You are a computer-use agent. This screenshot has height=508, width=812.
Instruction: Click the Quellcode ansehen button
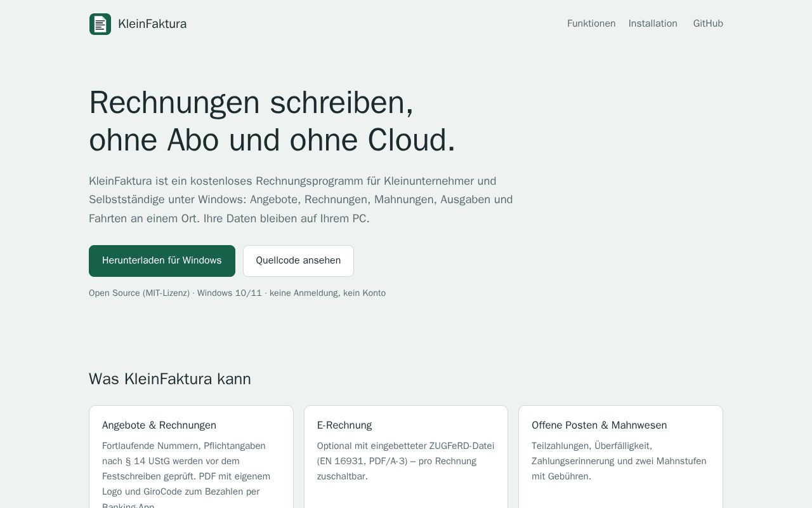[298, 261]
